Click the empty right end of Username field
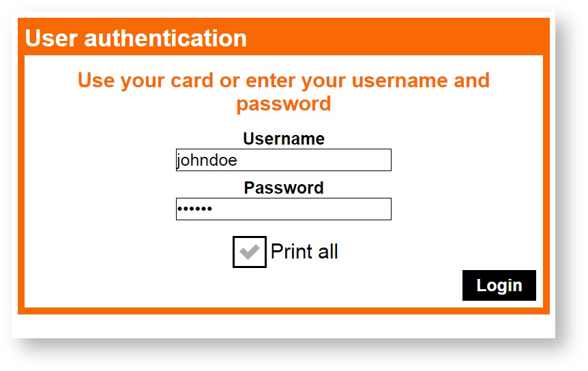This screenshot has height=371, width=588. coord(368,160)
